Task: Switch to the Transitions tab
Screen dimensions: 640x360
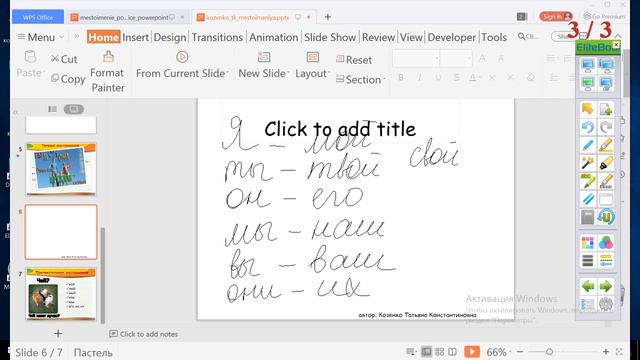Action: (217, 37)
